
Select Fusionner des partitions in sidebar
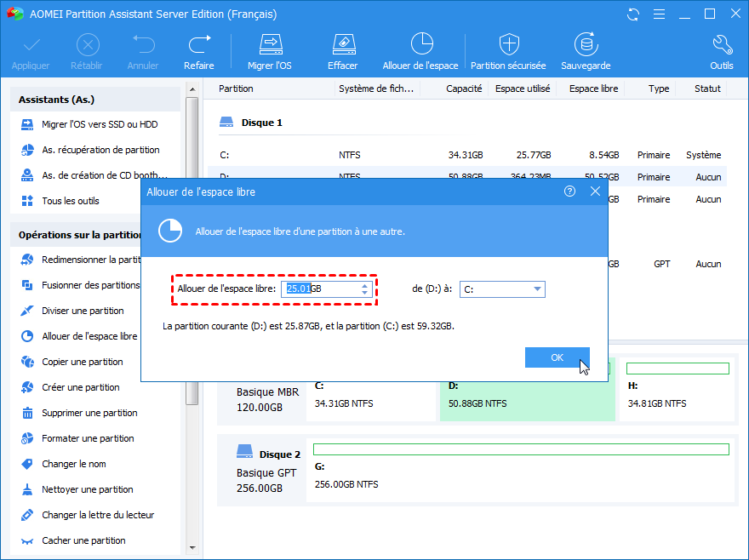pos(80,285)
